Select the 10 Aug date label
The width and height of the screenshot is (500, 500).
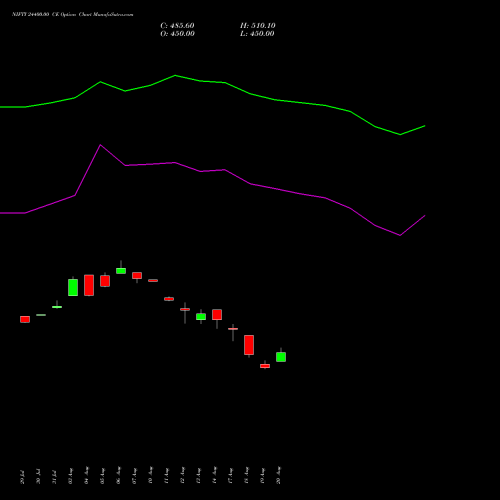pyautogui.click(x=150, y=476)
